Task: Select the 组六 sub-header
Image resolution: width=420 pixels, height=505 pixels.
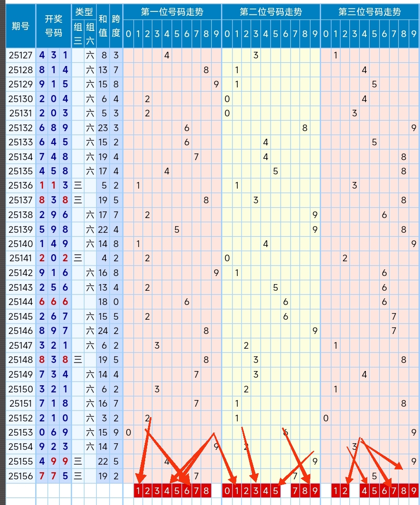Action: 90,34
